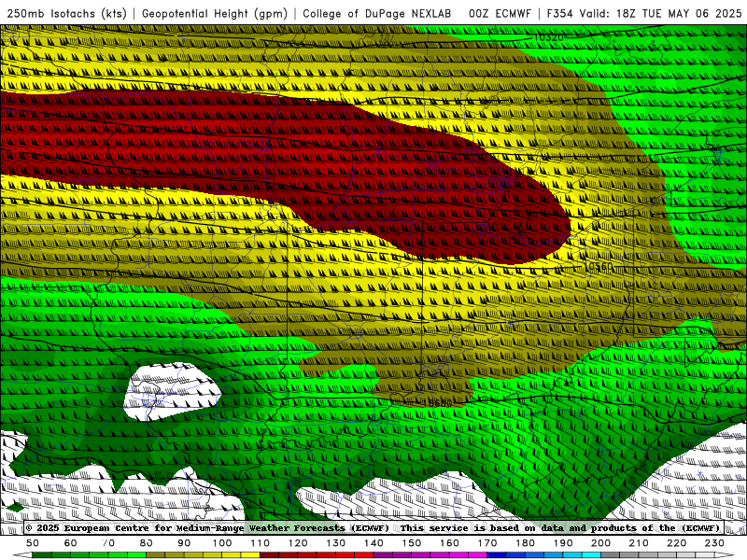Image resolution: width=747 pixels, height=560 pixels.
Task: Click the 'Geopotential Height (gpm)' header text
Action: [215, 13]
